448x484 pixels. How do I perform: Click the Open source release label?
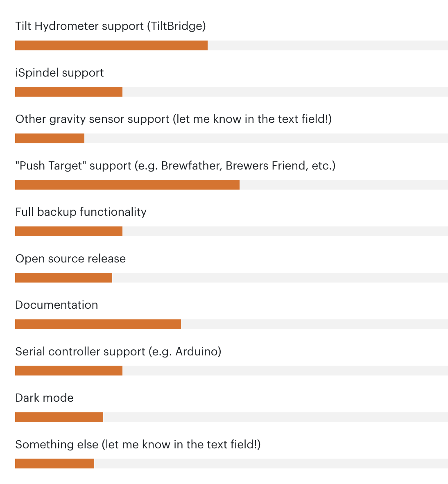point(70,259)
